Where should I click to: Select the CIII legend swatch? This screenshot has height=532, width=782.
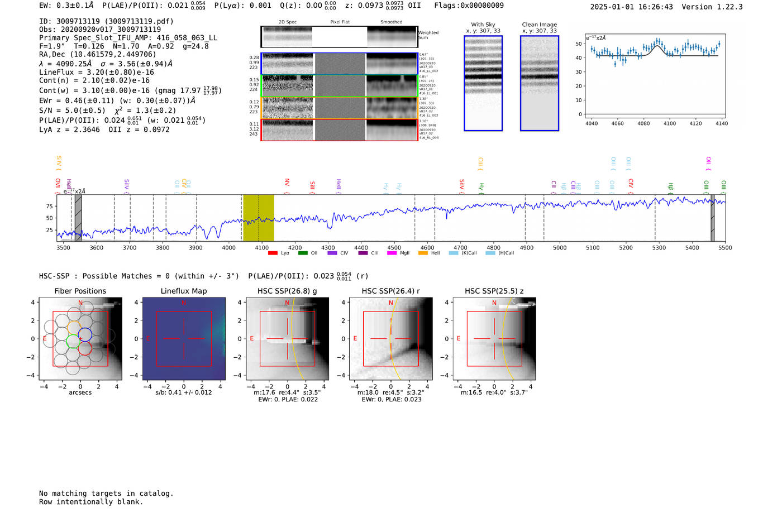coord(363,253)
